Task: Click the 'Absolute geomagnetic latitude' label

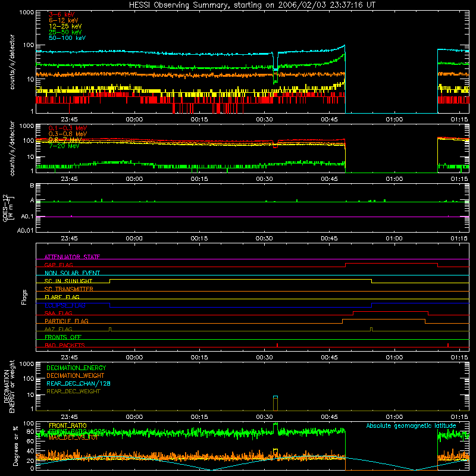Action: [x=411, y=425]
